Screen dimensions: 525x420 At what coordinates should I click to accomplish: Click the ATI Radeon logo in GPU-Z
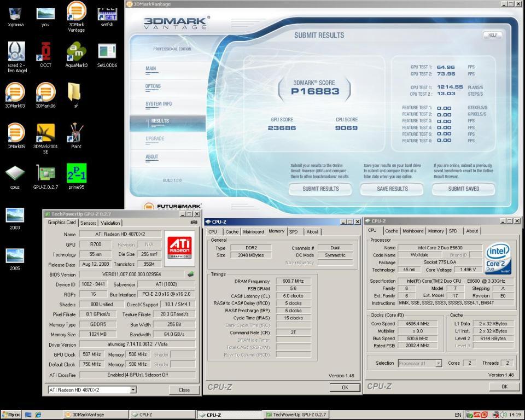click(179, 248)
